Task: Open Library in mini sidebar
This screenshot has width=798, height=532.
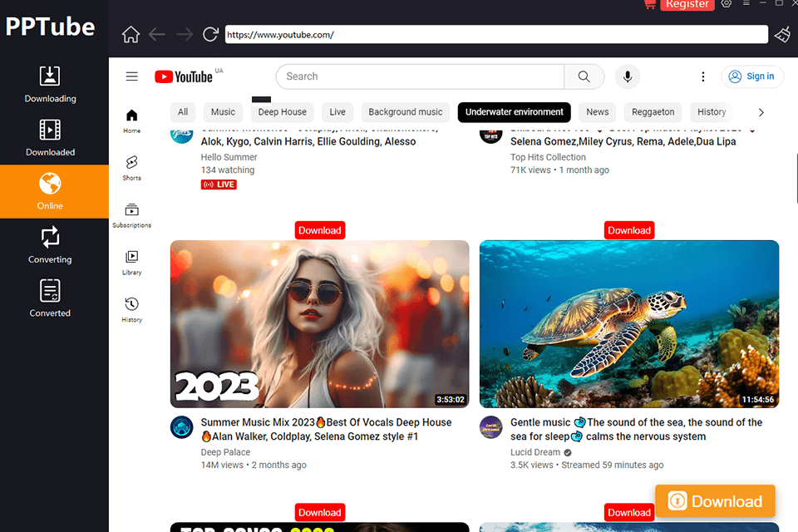Action: coord(132,263)
